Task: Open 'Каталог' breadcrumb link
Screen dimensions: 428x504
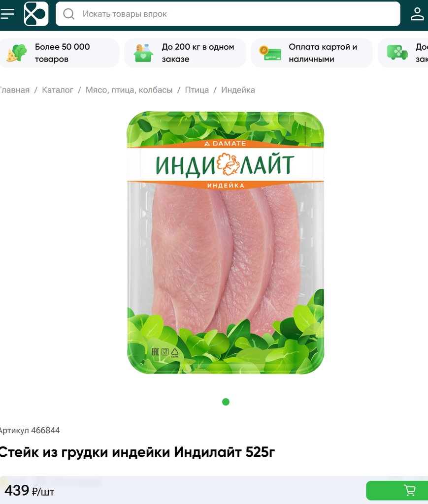Action: [x=58, y=90]
